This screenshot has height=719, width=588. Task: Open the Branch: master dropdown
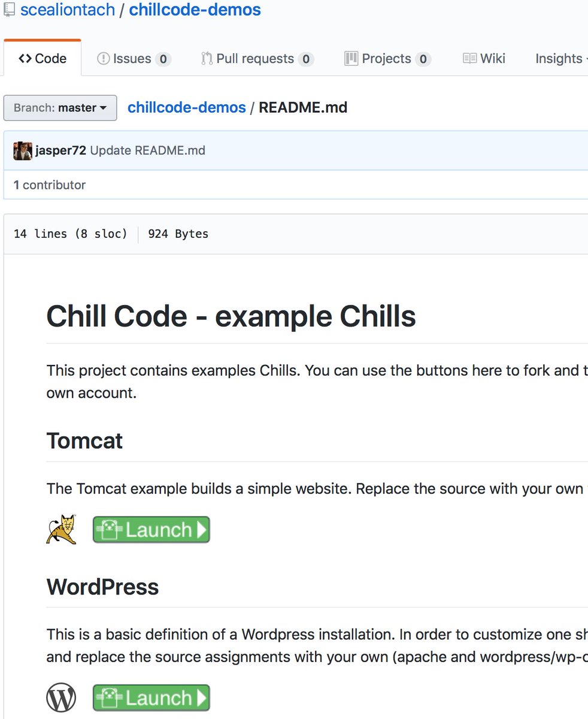click(x=60, y=108)
